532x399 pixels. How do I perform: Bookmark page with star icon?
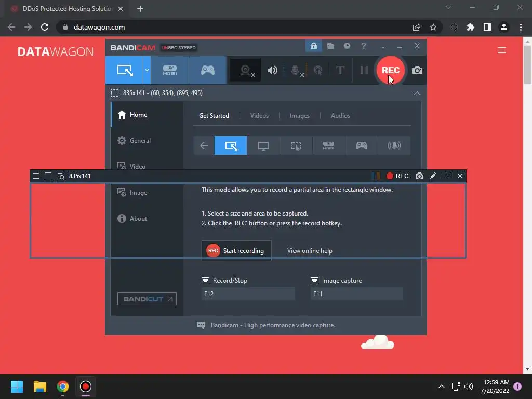pos(433,27)
